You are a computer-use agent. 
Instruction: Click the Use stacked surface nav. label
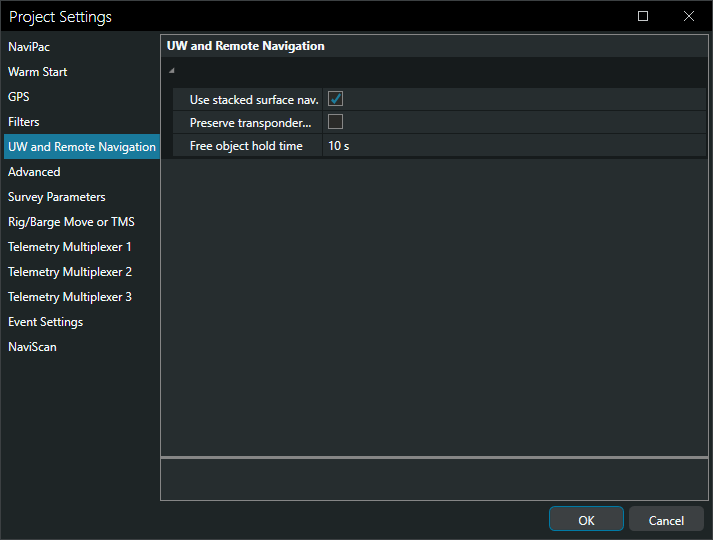click(x=254, y=100)
